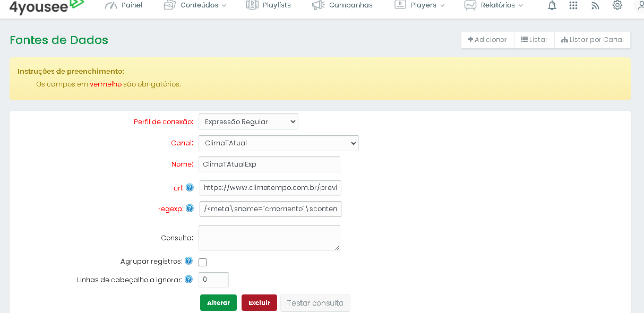Click Testar consulta button
644x313 pixels.
pos(315,303)
